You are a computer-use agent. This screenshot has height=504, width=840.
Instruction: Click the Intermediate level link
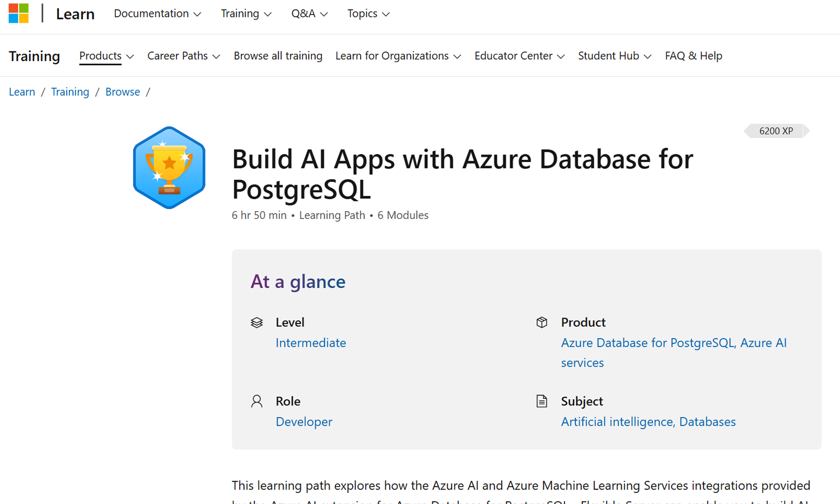point(311,343)
